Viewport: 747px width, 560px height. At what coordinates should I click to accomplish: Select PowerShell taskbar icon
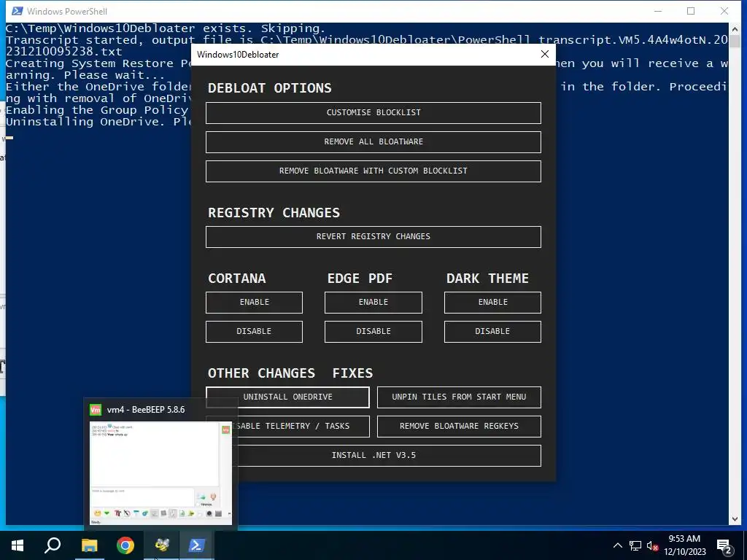click(197, 545)
